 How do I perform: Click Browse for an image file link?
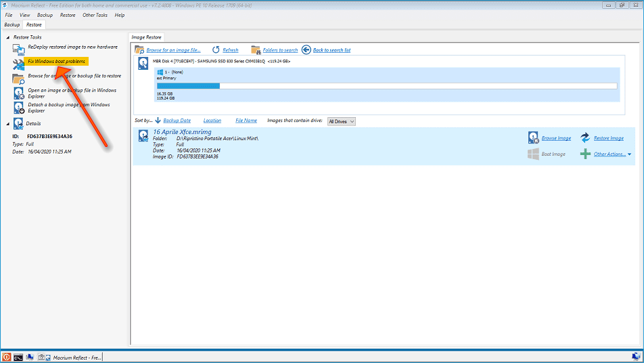click(x=173, y=50)
